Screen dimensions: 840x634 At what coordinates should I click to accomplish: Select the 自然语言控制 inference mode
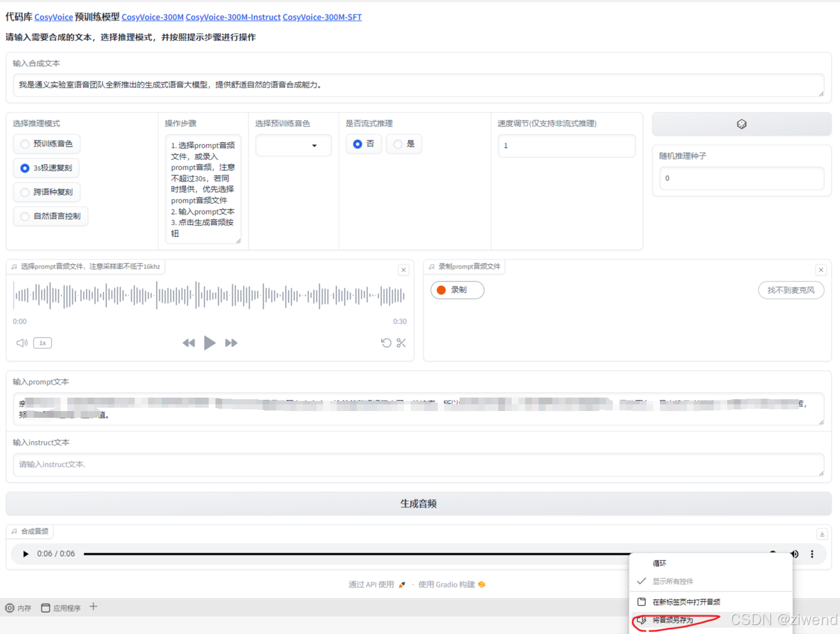coord(51,216)
